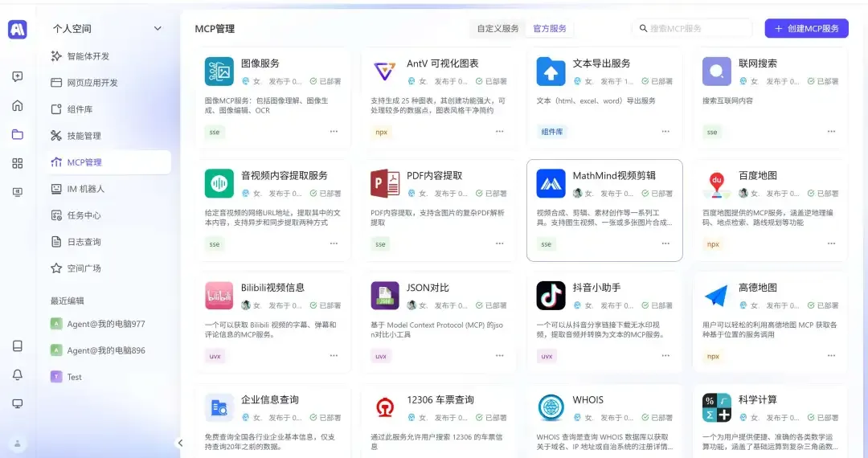Open more options on 图像服务 card
The width and height of the screenshot is (868, 458).
click(334, 132)
